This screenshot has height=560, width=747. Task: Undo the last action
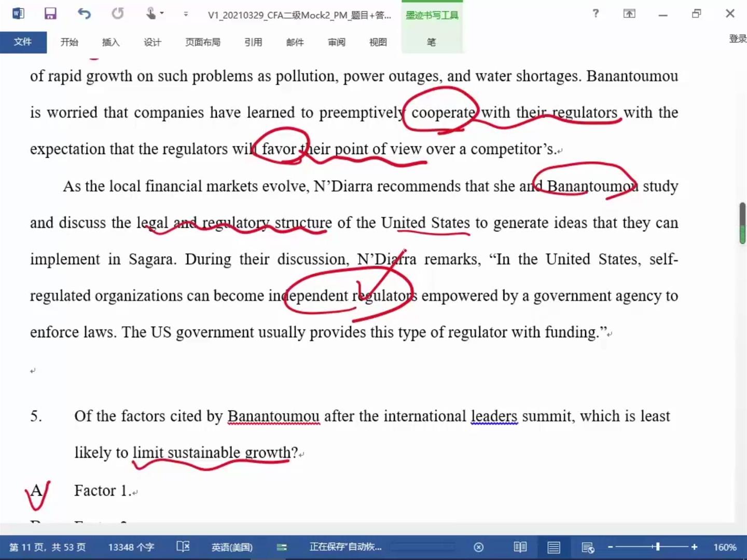[x=84, y=13]
